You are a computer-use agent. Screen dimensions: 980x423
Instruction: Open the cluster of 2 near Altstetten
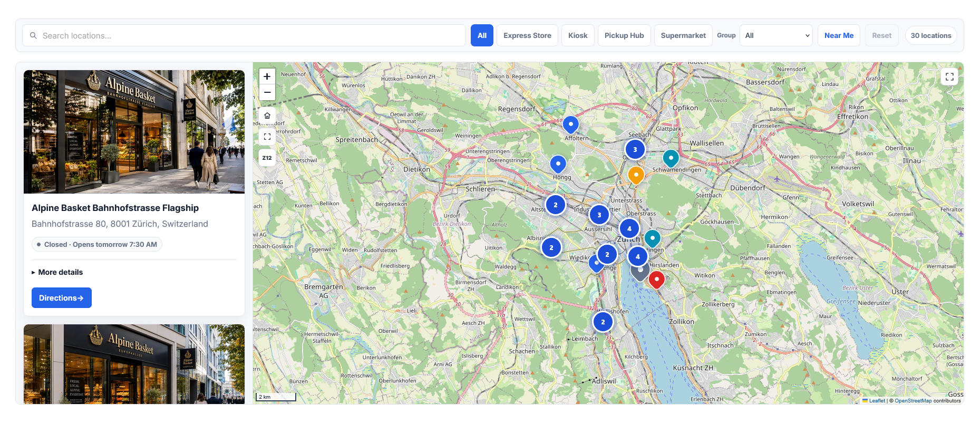pos(556,205)
